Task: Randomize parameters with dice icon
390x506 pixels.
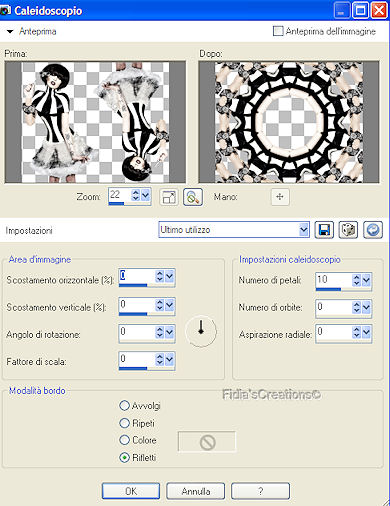Action: [348, 230]
